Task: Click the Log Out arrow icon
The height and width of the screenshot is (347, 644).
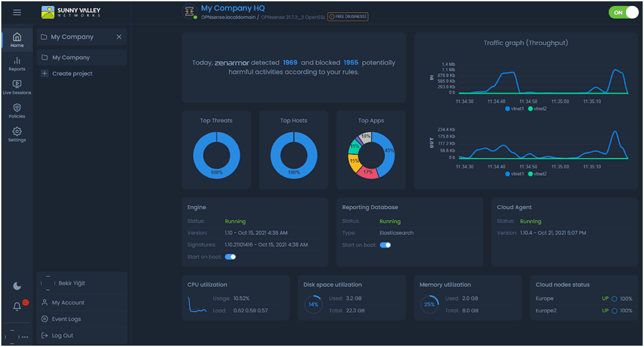Action: click(44, 336)
